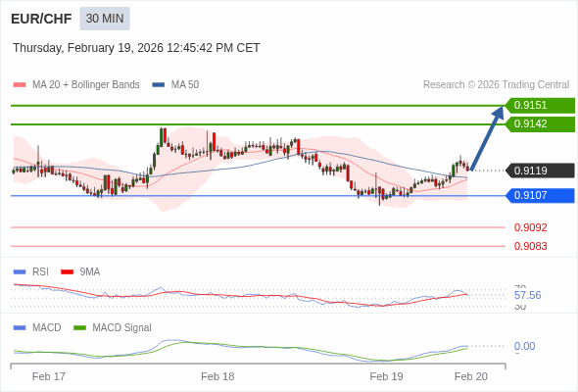Click the 0.9107 pivot price tag
This screenshot has height=392, width=578.
pos(540,195)
